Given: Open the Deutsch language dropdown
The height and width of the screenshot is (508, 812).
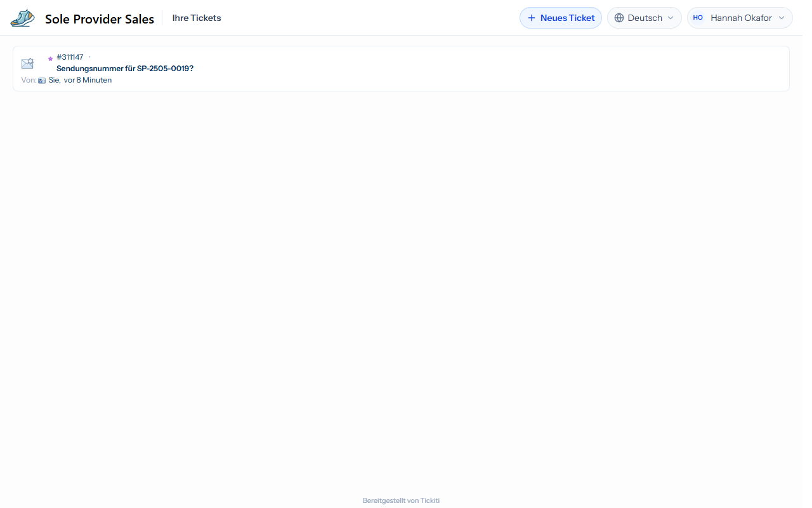Looking at the screenshot, I should click(645, 18).
